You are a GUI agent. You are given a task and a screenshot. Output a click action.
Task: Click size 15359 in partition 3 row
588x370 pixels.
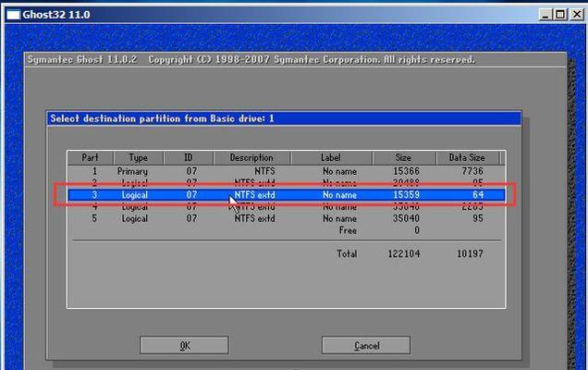click(406, 195)
